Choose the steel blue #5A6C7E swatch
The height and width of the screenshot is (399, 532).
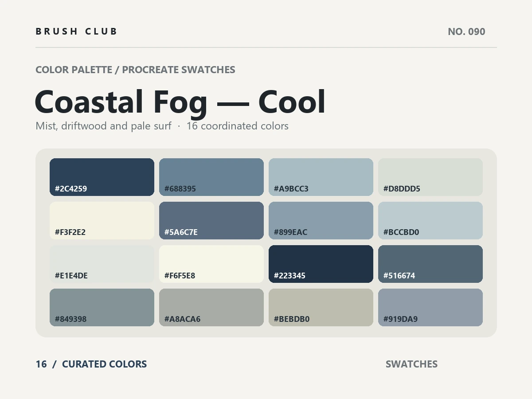coord(211,220)
